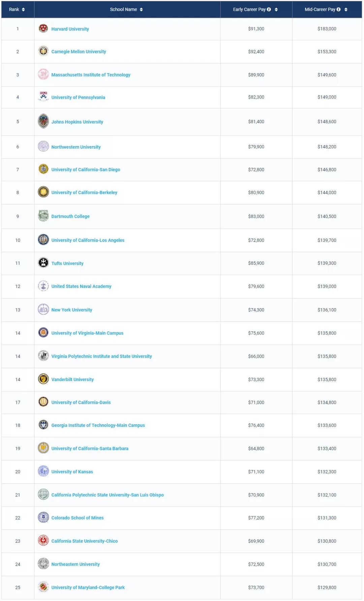Click the California State University-Chico red logo
This screenshot has width=364, height=601.
43,540
